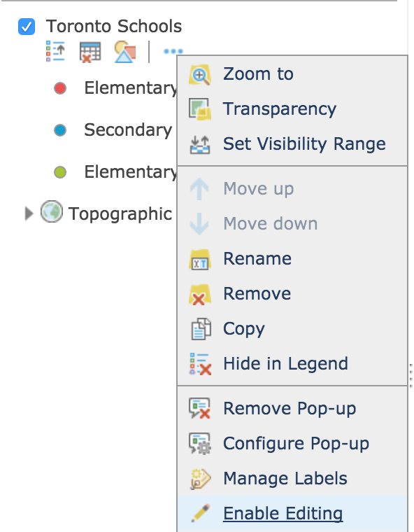This screenshot has width=414, height=532.
Task: Click the Change Style shapes icon
Action: (125, 52)
